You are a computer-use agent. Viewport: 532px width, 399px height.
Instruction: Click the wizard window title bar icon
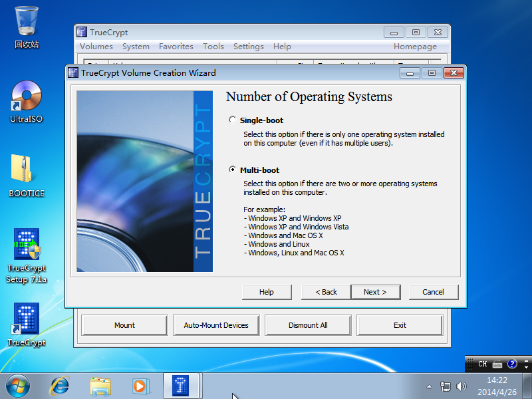[x=73, y=72]
